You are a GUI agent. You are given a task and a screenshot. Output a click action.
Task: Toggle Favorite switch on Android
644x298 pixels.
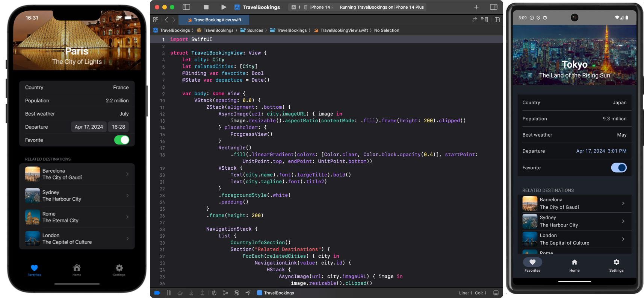(x=619, y=167)
